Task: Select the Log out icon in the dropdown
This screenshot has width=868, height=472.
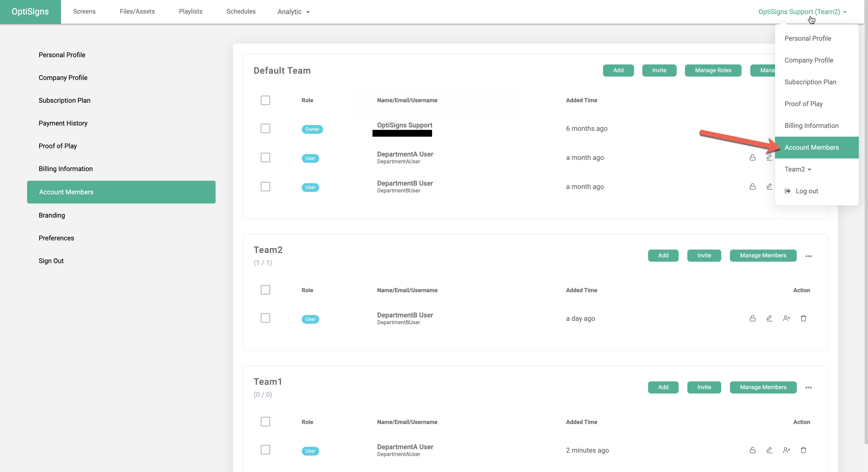Action: tap(787, 191)
